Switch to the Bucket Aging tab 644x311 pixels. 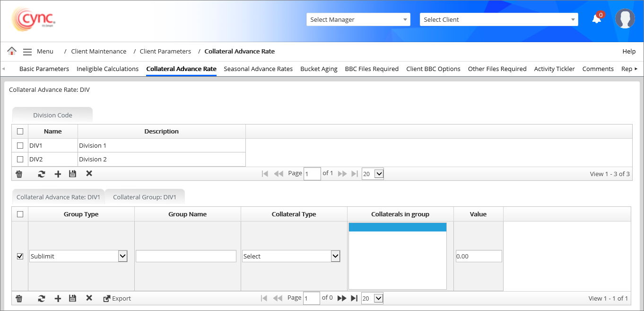[319, 69]
